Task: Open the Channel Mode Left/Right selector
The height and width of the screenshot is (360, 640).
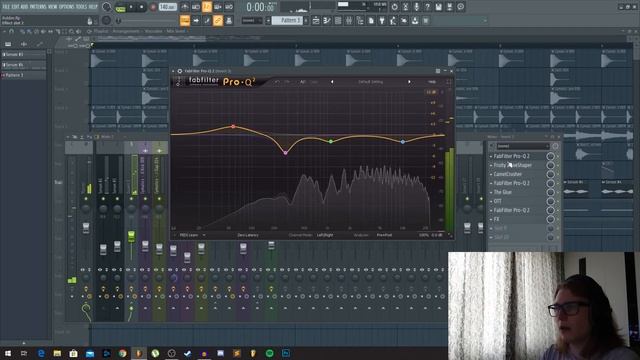Action: [x=325, y=235]
